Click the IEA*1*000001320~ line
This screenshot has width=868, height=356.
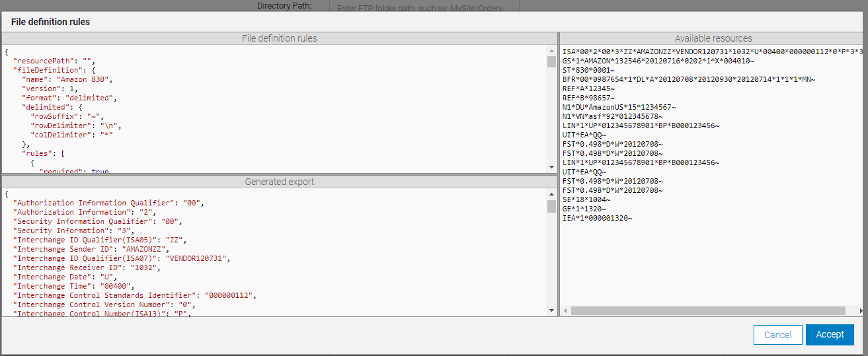coord(598,218)
